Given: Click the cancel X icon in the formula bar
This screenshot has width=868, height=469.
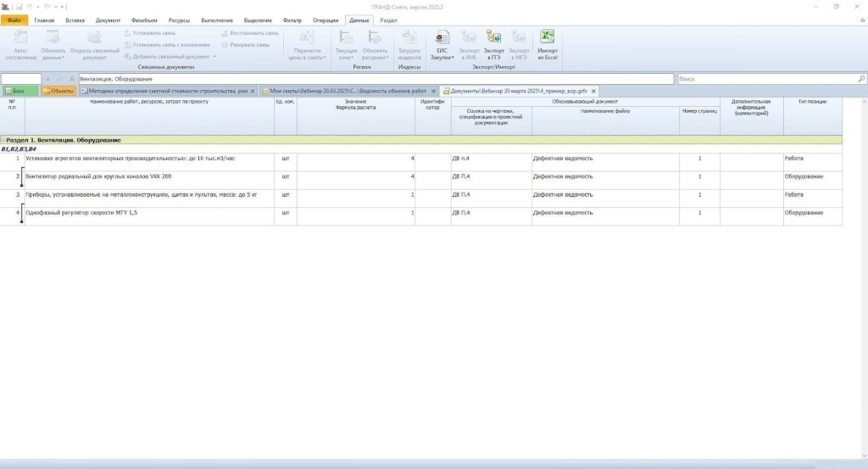Looking at the screenshot, I should [48, 79].
